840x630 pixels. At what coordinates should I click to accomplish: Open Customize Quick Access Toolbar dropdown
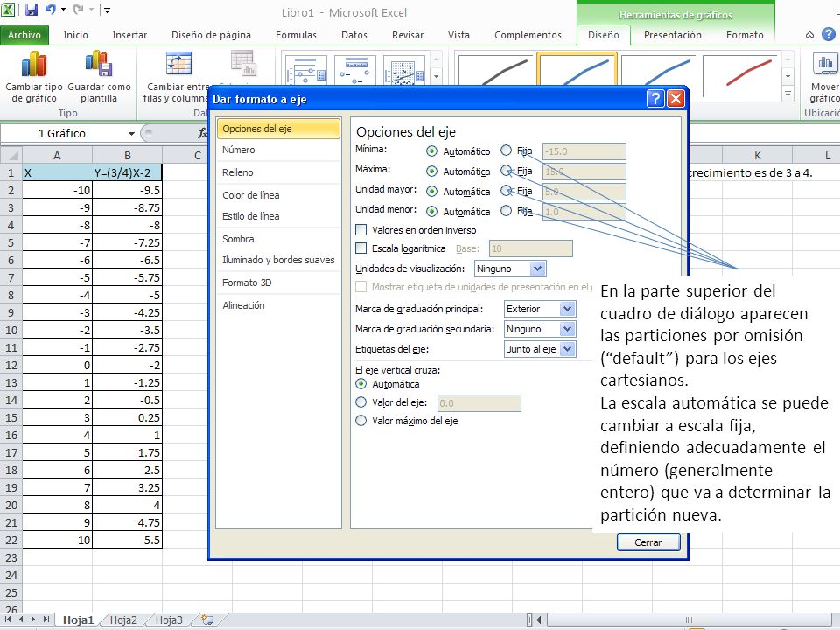click(107, 10)
